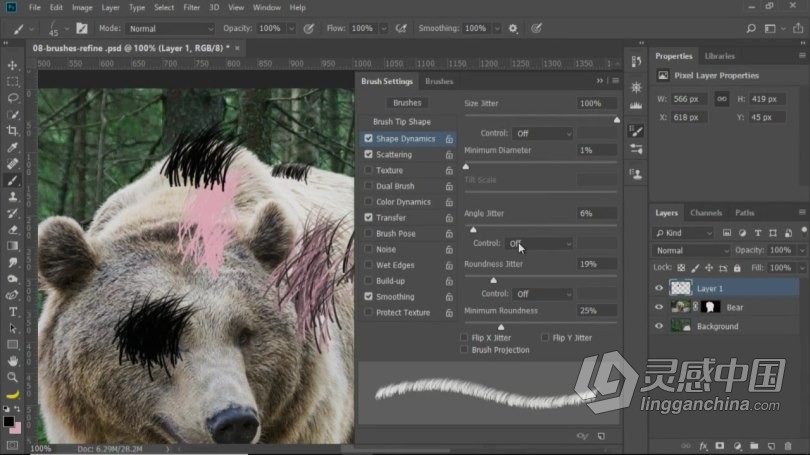
Task: Select the Clone Stamp tool
Action: pos(13,197)
